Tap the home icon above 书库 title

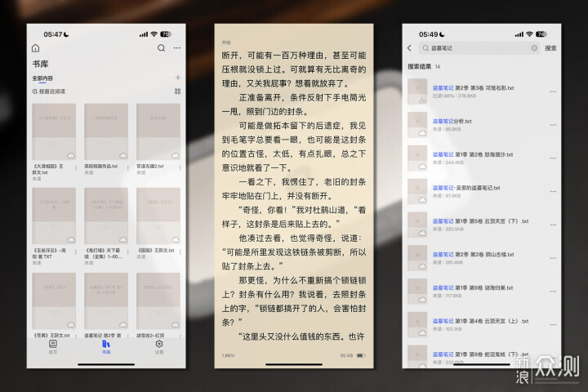point(36,48)
